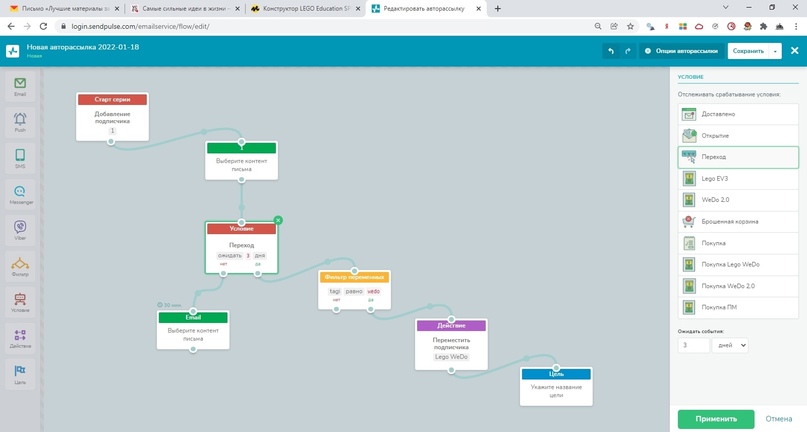Image resolution: width=807 pixels, height=432 pixels.
Task: Switch to the Письмо «Лучшие материалы» tab
Action: [x=64, y=9]
